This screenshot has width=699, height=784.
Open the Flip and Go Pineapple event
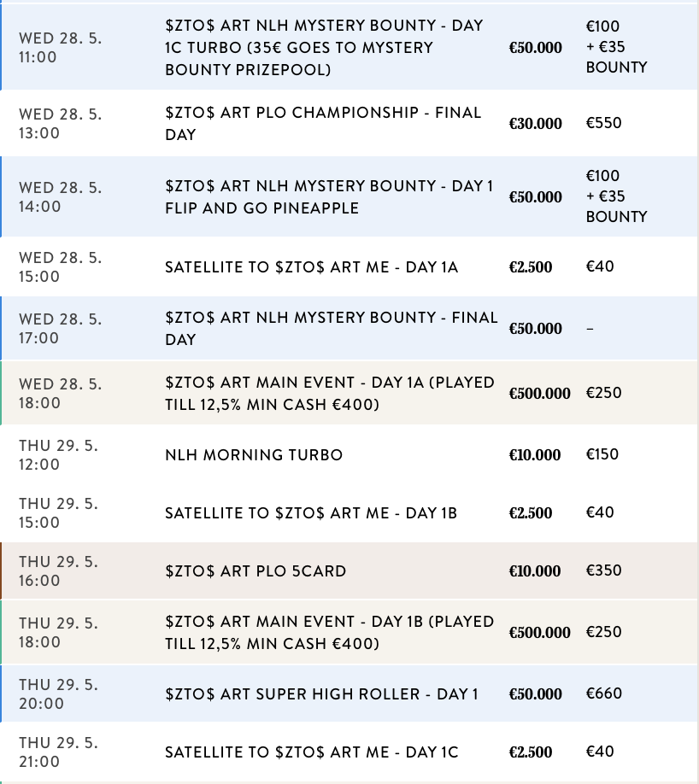click(x=329, y=197)
